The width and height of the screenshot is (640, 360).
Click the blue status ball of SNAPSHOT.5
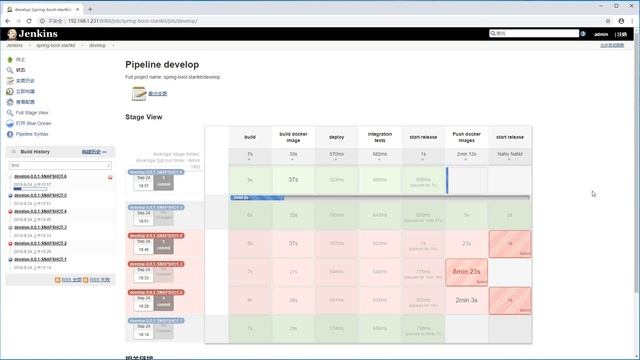click(10, 196)
